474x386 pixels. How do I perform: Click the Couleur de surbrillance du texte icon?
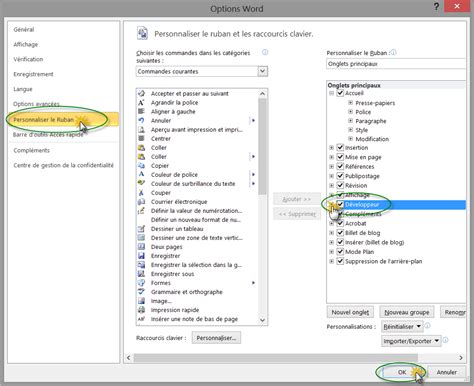(x=141, y=183)
